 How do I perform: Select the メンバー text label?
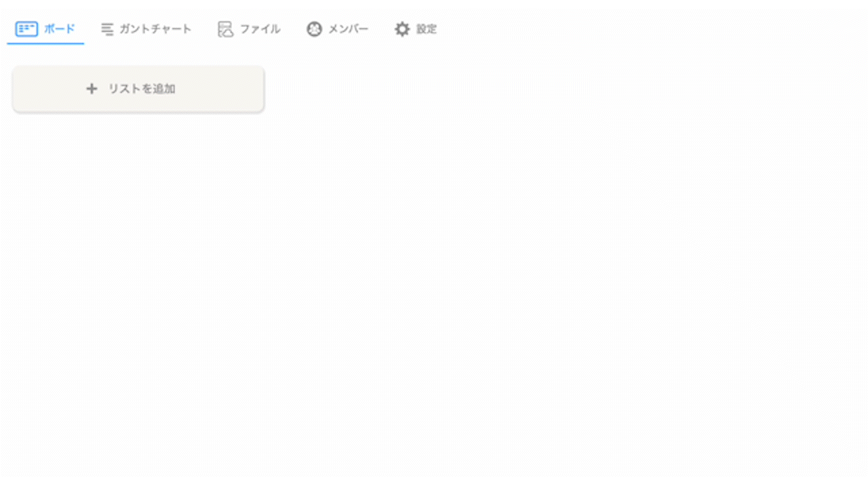[x=349, y=29]
